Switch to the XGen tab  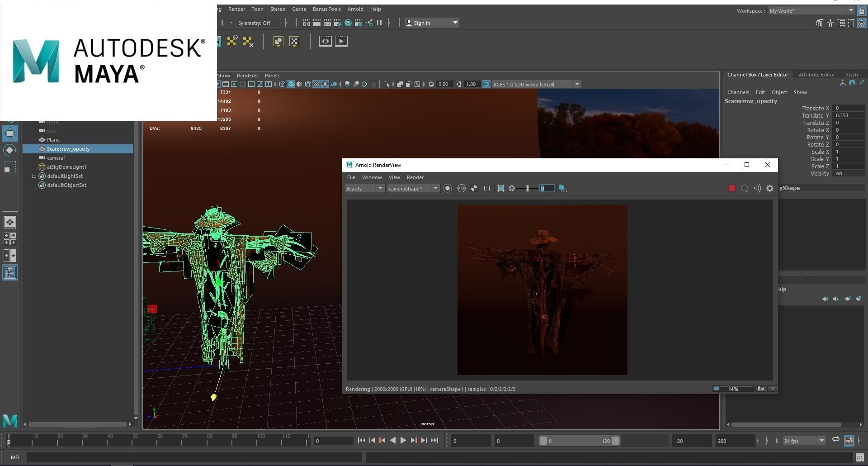point(852,75)
